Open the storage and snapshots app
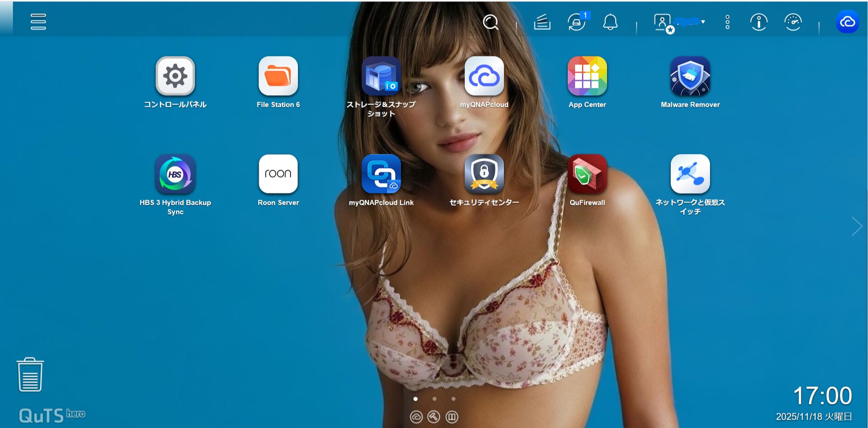Image resolution: width=868 pixels, height=428 pixels. [x=381, y=76]
